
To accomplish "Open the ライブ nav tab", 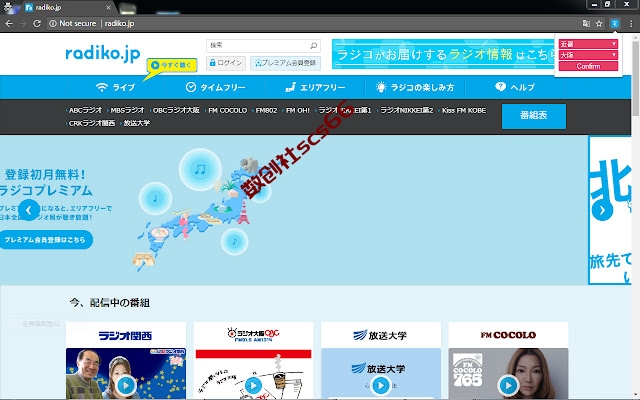I will [115, 87].
